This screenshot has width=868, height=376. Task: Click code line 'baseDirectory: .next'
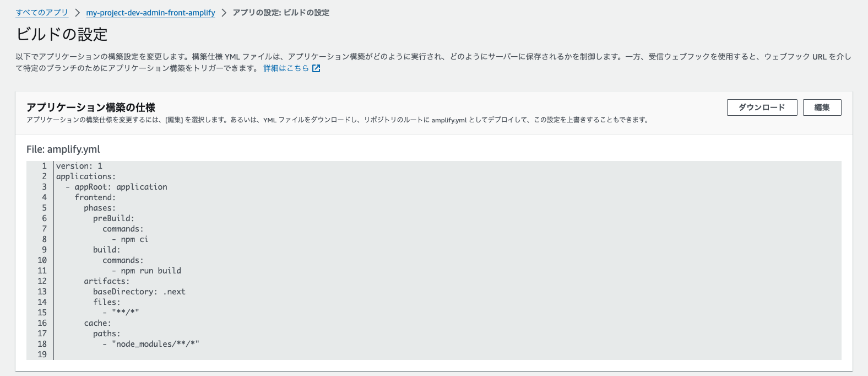(x=139, y=292)
